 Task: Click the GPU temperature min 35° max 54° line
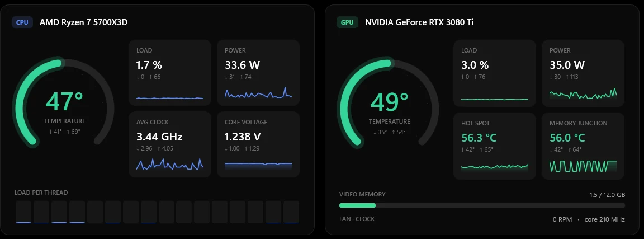point(389,132)
